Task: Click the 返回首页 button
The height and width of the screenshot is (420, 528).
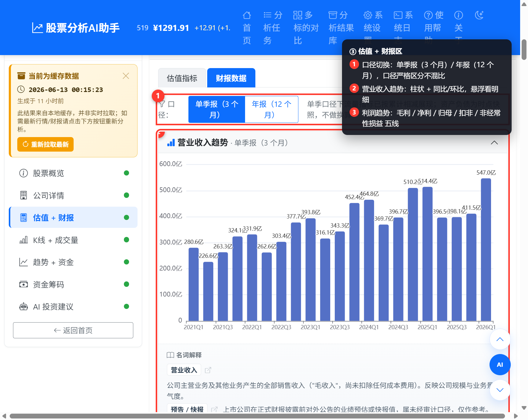Action: coord(73,330)
